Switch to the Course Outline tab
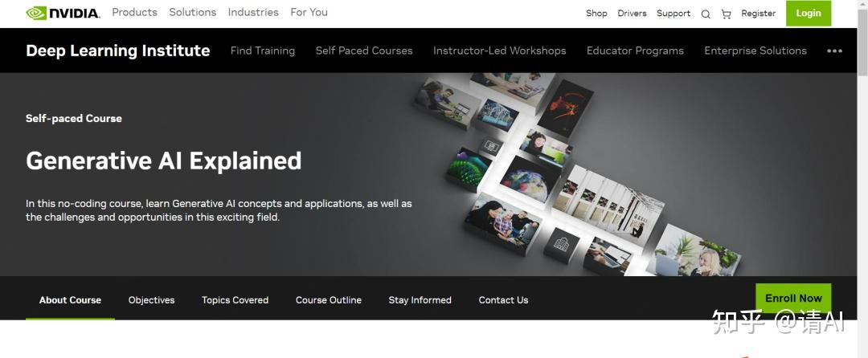 click(328, 300)
